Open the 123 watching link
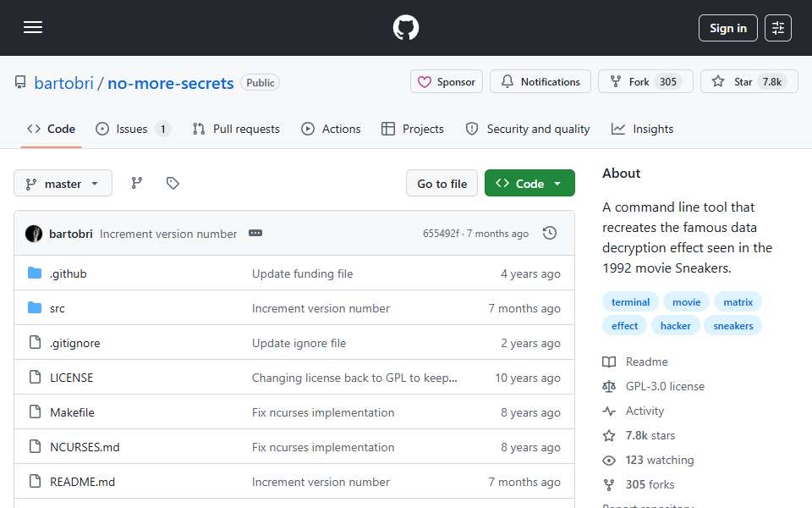 pyautogui.click(x=649, y=461)
